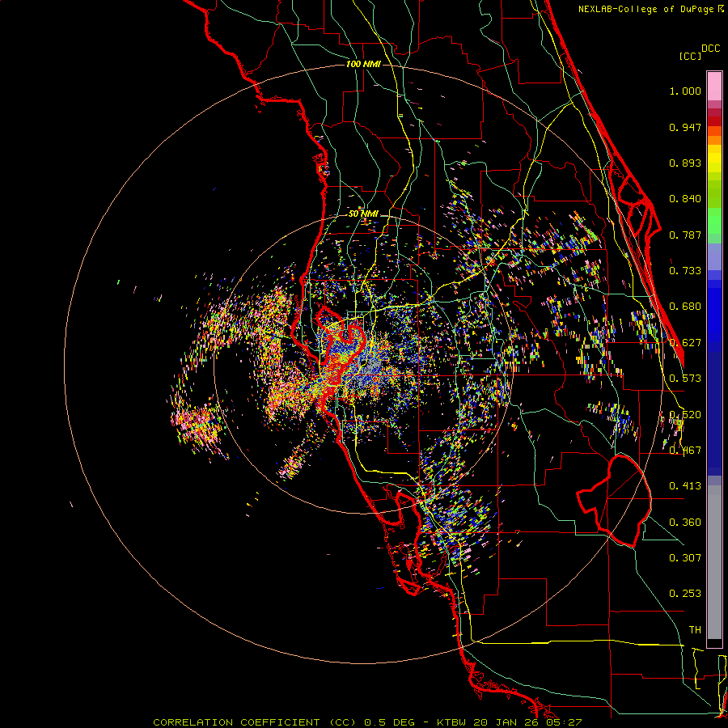Click the 05:27 time stamp
The width and height of the screenshot is (728, 728).
(563, 722)
